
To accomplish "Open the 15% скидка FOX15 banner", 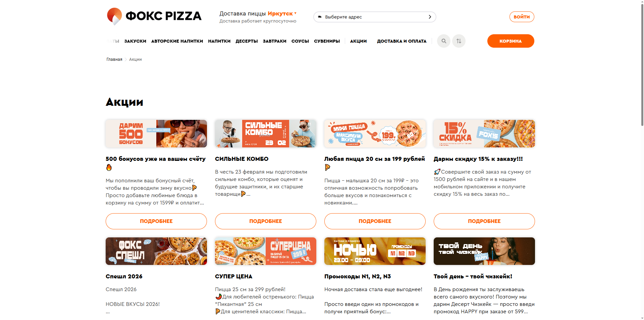I will [x=484, y=134].
